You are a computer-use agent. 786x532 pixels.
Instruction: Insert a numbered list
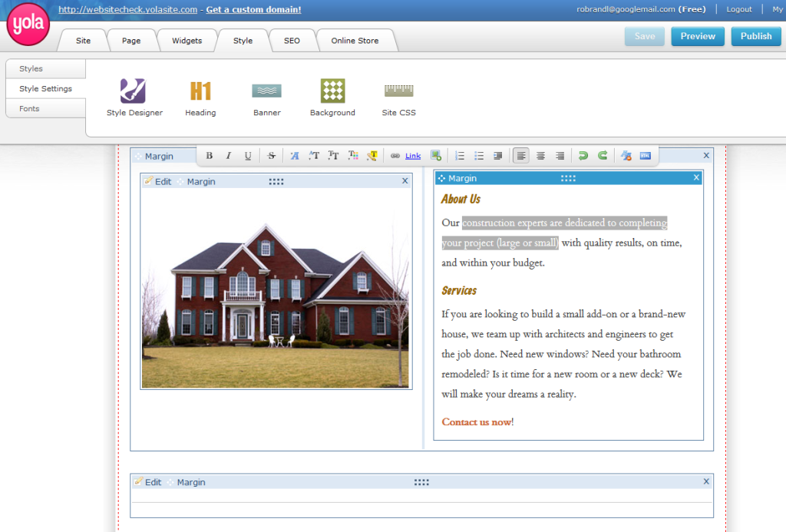pos(460,156)
